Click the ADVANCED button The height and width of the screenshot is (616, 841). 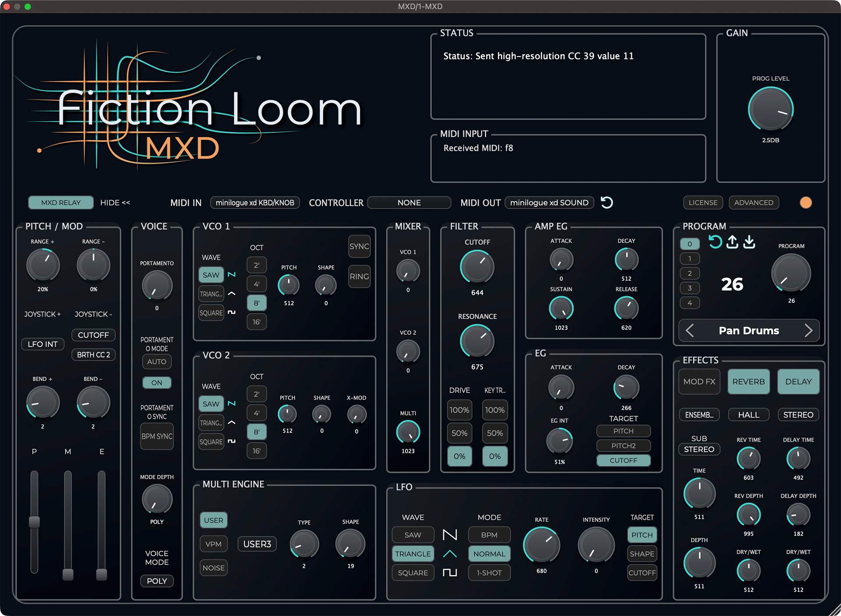pos(754,202)
